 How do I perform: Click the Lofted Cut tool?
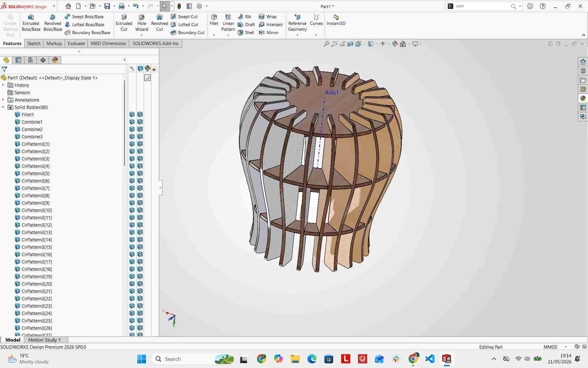(184, 25)
